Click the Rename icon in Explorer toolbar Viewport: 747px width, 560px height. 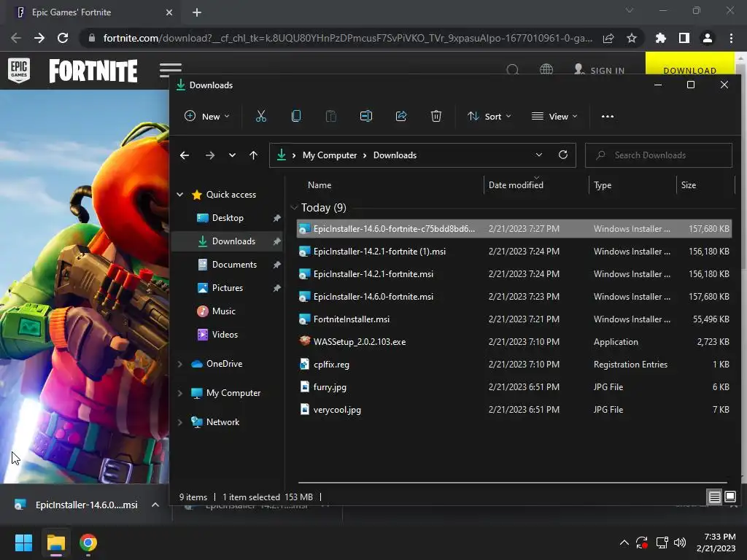366,116
